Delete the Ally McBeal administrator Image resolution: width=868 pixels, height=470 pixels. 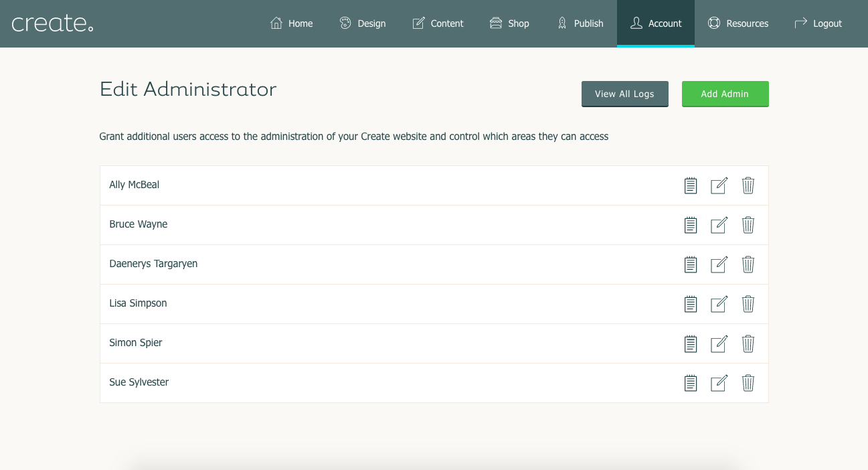748,185
